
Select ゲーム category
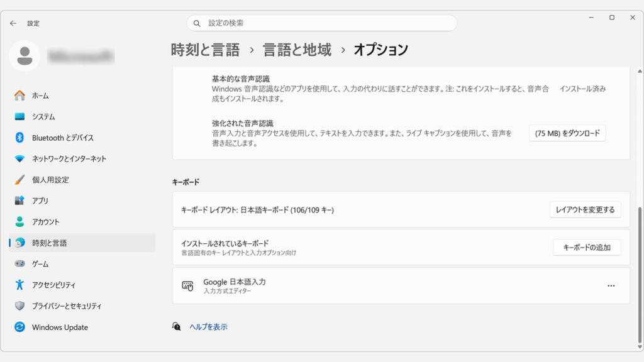82,263
